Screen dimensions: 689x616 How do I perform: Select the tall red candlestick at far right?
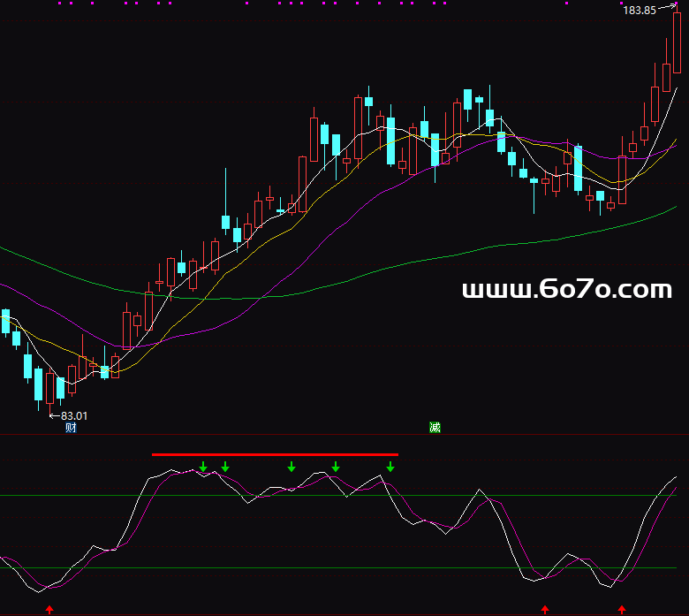[678, 40]
